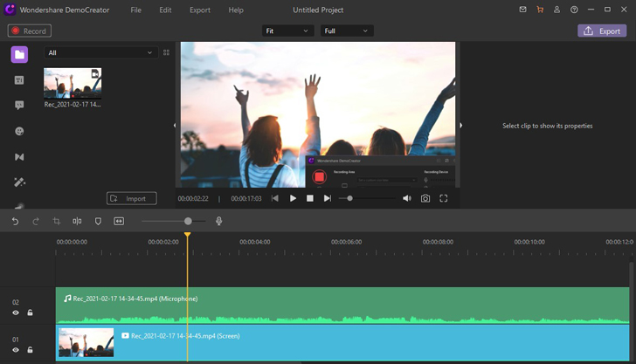The height and width of the screenshot is (364, 636).
Task: Take a snapshot with the camera icon
Action: (x=425, y=199)
